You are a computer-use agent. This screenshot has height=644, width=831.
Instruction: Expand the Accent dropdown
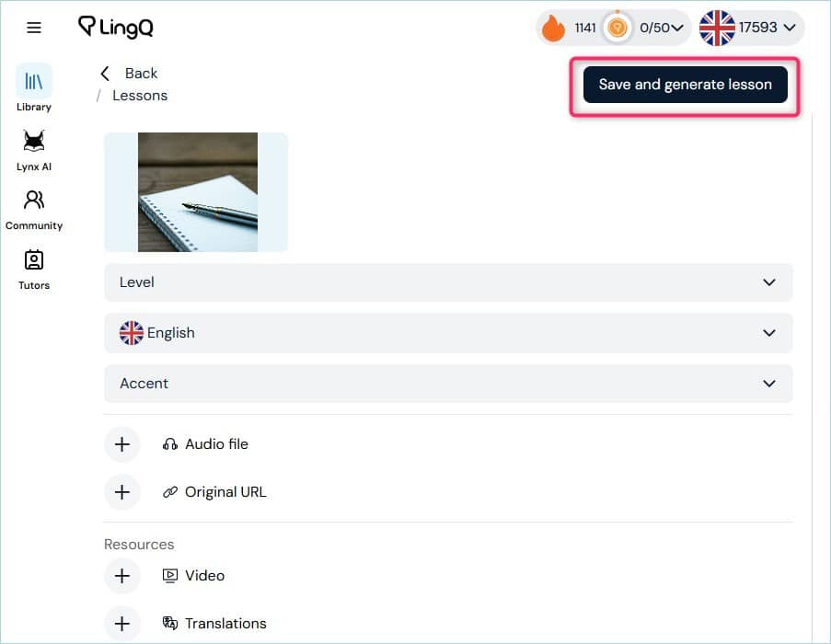tap(448, 384)
